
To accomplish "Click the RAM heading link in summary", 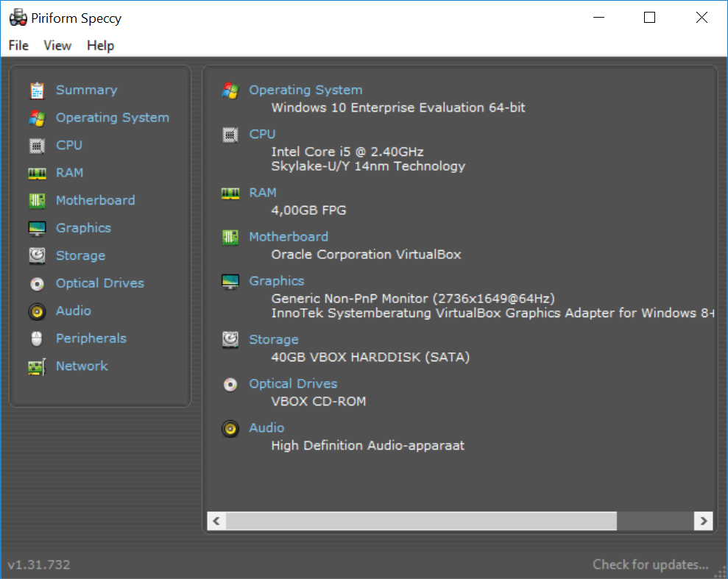I will point(263,193).
